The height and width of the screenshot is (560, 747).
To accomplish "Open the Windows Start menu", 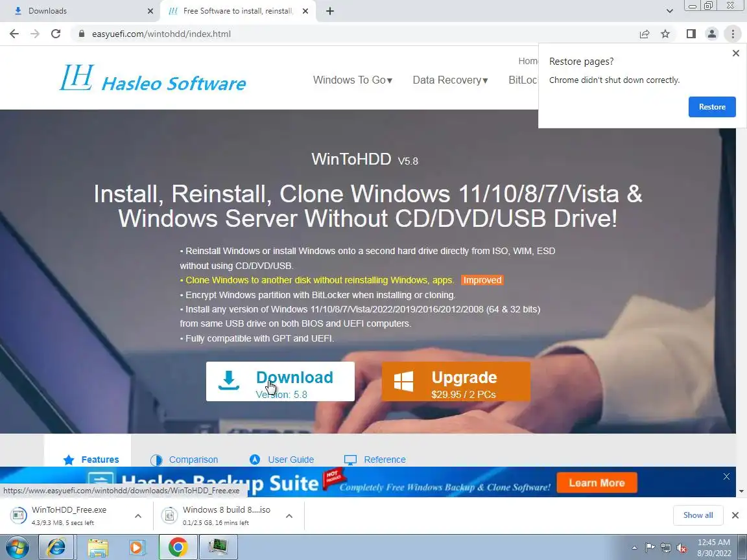I will click(17, 548).
